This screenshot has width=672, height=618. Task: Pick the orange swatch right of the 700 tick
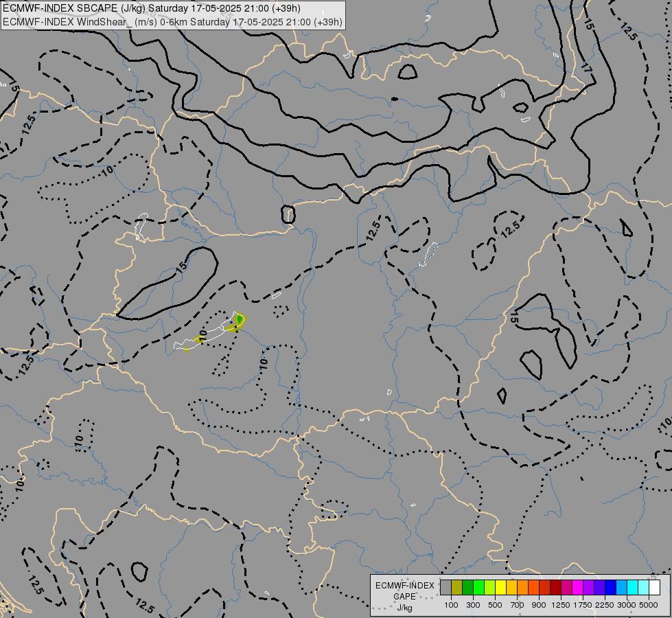tap(523, 588)
